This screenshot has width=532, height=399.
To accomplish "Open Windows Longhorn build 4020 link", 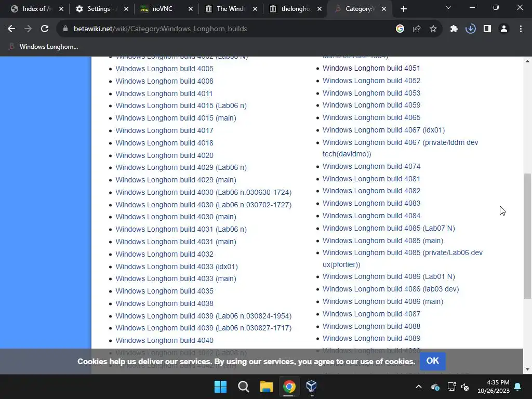I will click(164, 156).
